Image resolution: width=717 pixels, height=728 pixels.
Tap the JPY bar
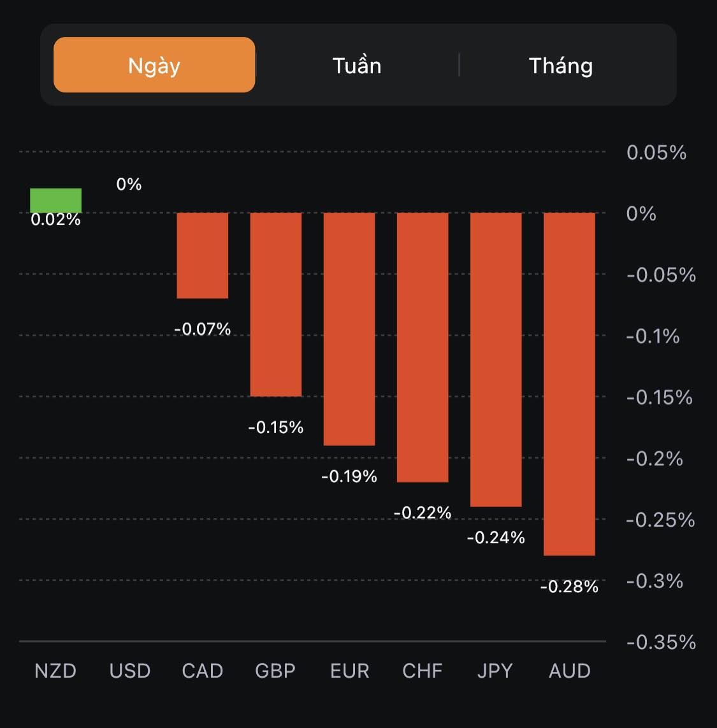[x=496, y=359]
